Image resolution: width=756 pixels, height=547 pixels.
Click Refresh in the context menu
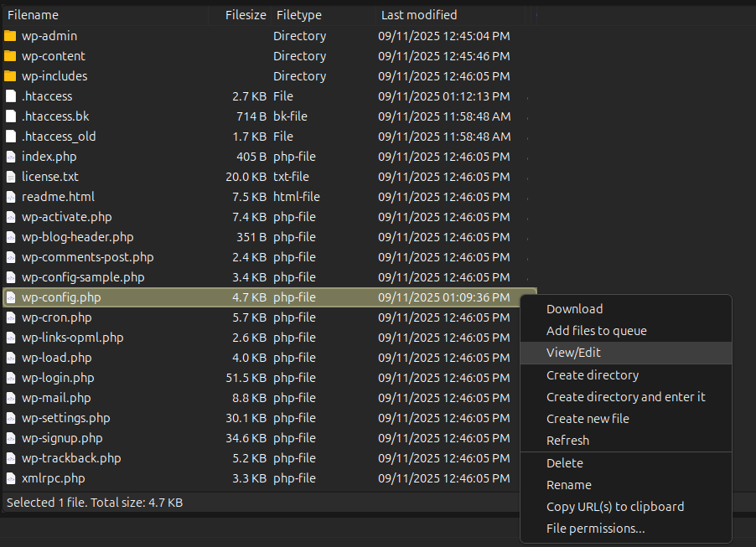point(626,441)
